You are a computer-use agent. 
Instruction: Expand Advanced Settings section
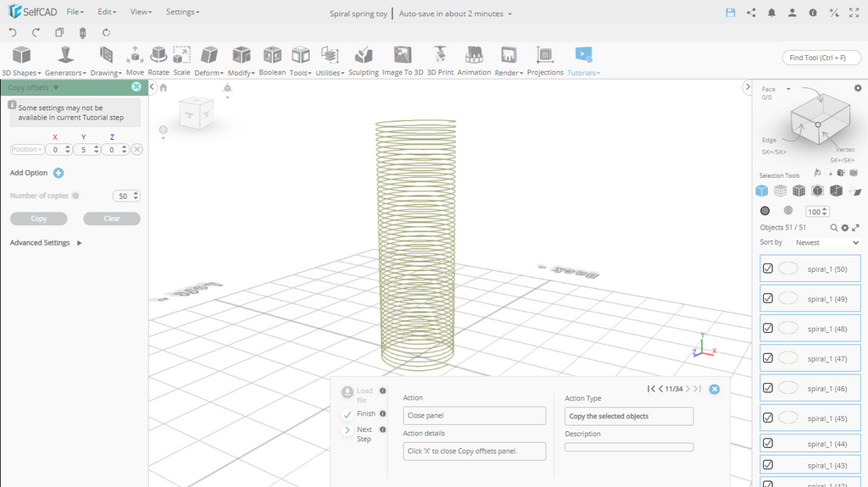[46, 243]
